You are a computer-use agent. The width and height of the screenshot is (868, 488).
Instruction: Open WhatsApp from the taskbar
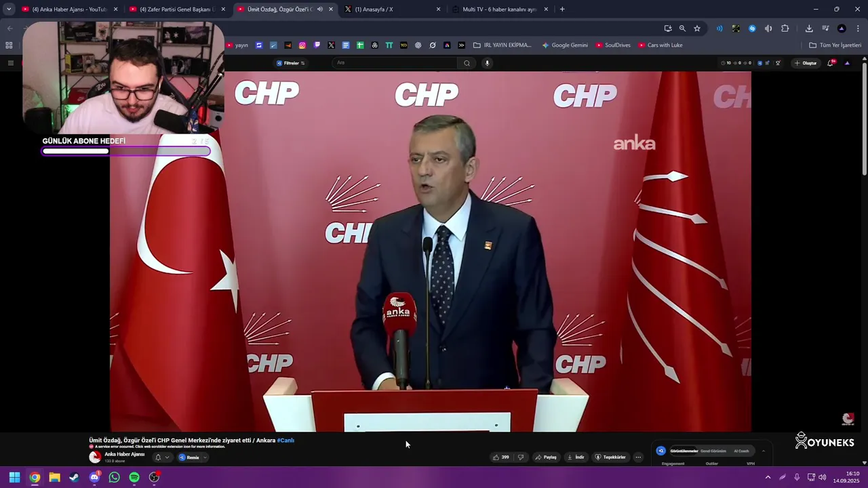114,477
